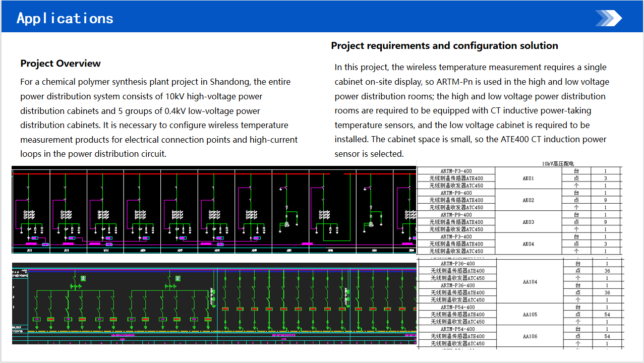Click 无线测温收发器ATC450 in the AK04 group

pos(456,251)
